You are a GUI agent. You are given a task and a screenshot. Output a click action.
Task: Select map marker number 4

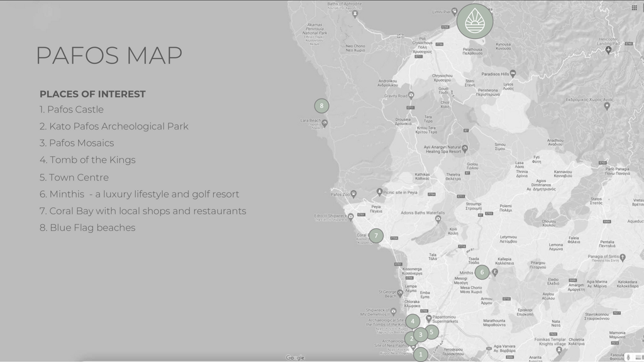click(413, 321)
